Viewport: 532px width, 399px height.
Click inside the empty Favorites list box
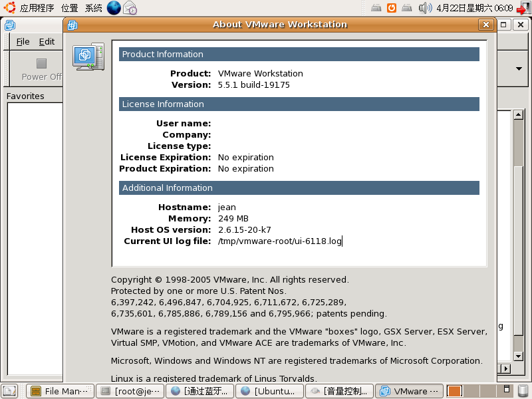coord(35,239)
